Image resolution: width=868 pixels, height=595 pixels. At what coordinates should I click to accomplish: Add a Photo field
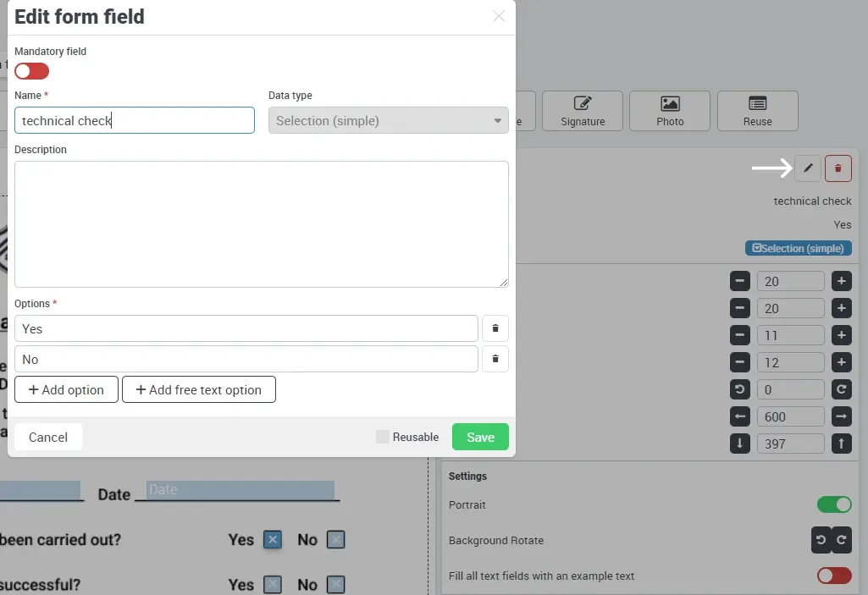click(670, 111)
